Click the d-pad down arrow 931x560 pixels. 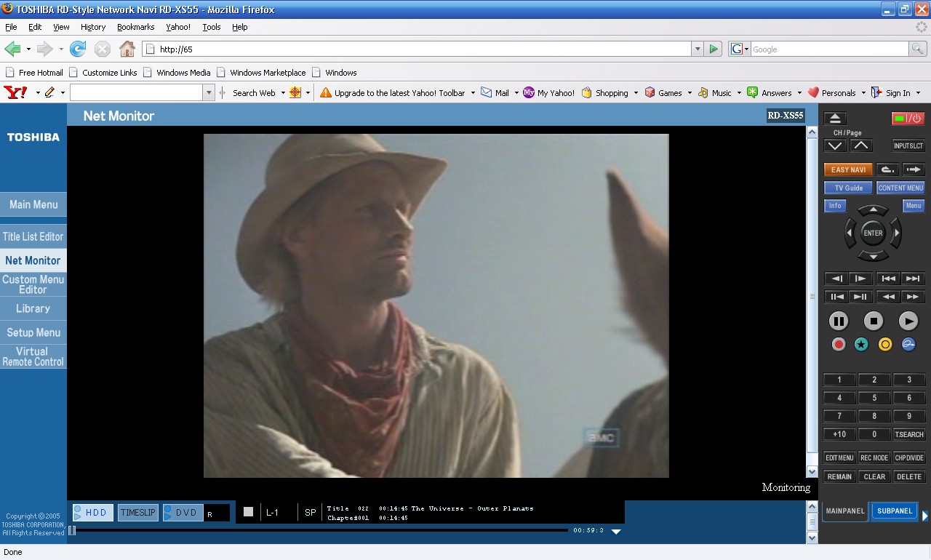click(873, 256)
